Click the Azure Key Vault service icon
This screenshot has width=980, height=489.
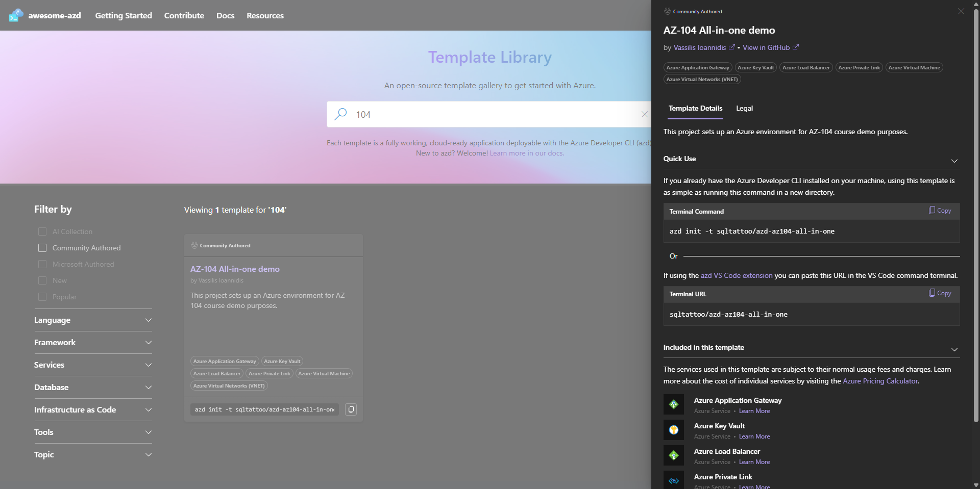coord(673,430)
